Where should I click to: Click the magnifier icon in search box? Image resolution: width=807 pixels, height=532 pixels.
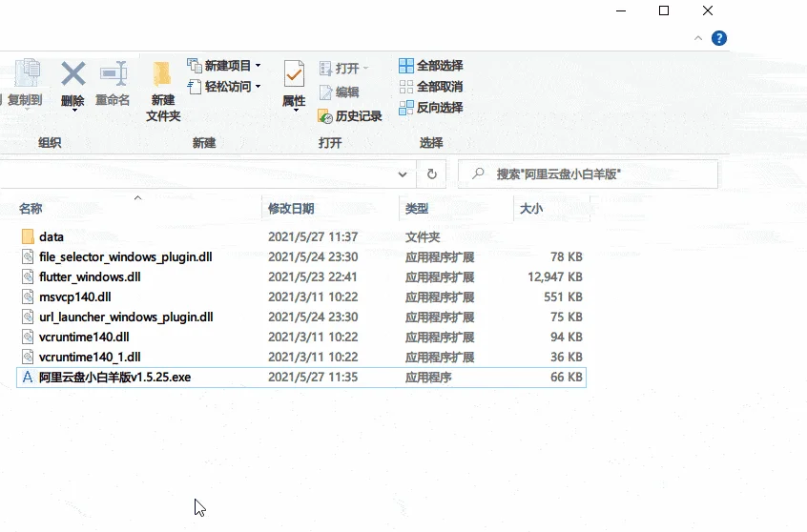478,174
